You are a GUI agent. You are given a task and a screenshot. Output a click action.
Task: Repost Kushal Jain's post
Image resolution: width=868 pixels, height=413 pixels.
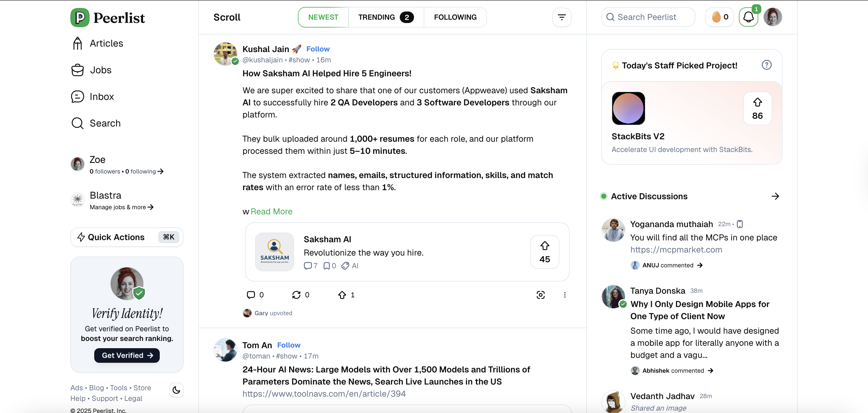[x=296, y=295]
